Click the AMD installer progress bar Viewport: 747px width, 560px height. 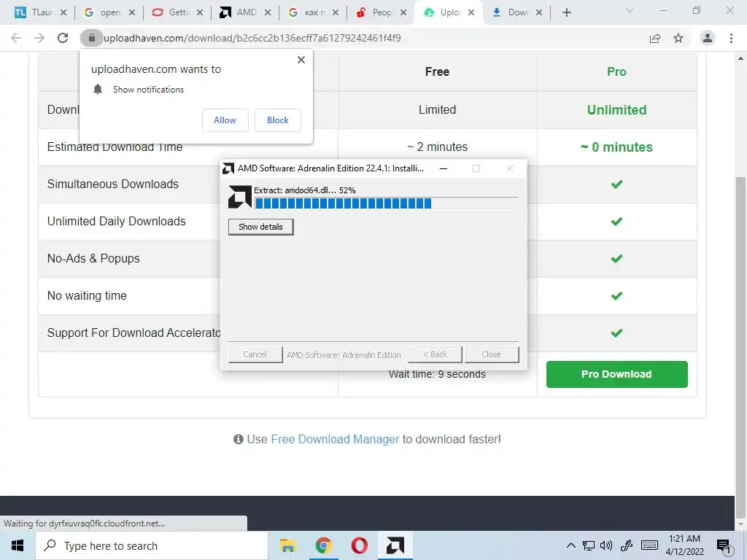[x=387, y=204]
